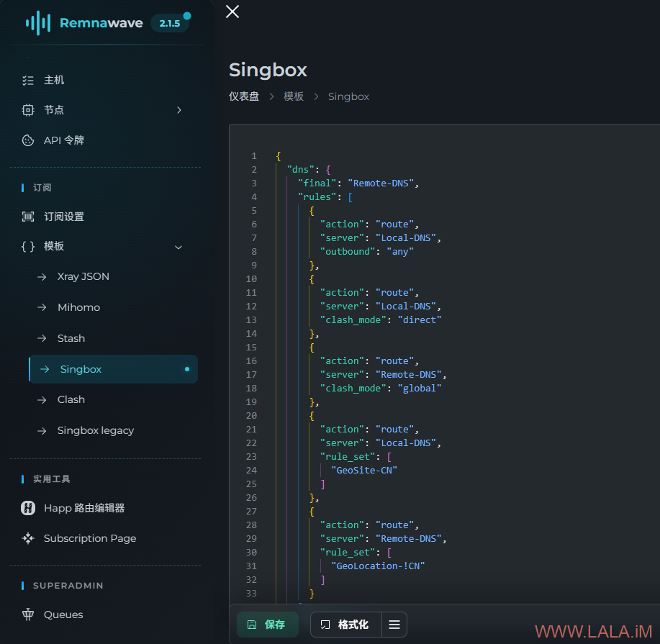Click the Remnawave brand name
Image resolution: width=660 pixels, height=644 pixels.
click(x=101, y=23)
